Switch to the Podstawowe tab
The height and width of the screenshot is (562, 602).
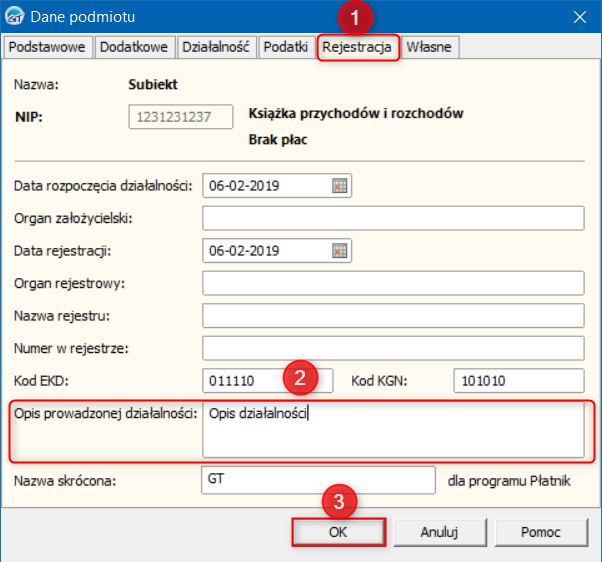pyautogui.click(x=47, y=47)
